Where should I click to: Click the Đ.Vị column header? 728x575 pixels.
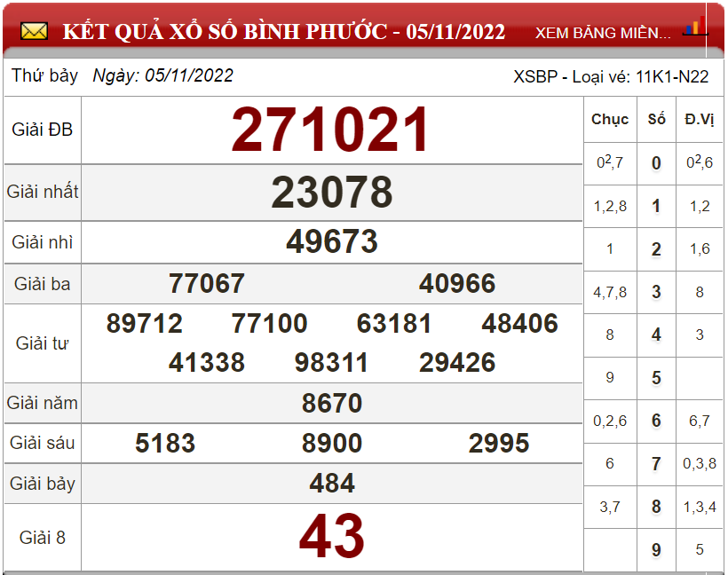tap(700, 119)
